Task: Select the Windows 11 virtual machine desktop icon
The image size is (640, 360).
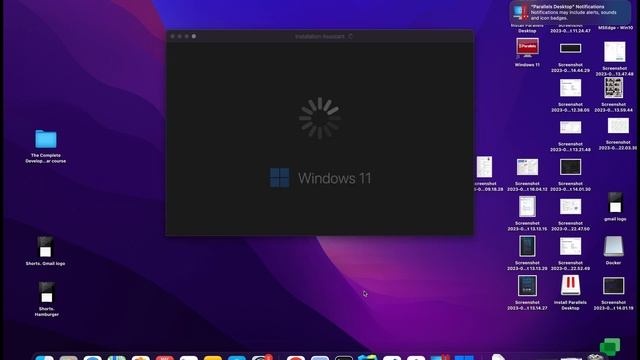Action: 527,48
